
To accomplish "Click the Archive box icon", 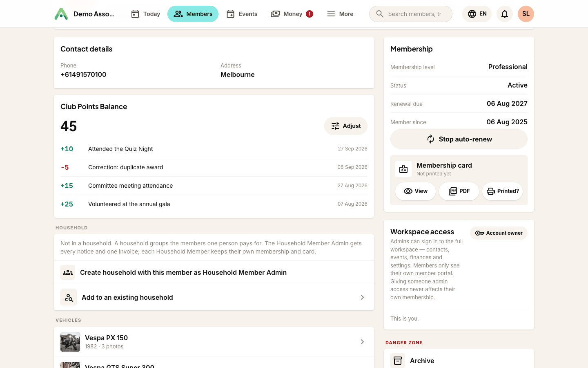I will (398, 361).
